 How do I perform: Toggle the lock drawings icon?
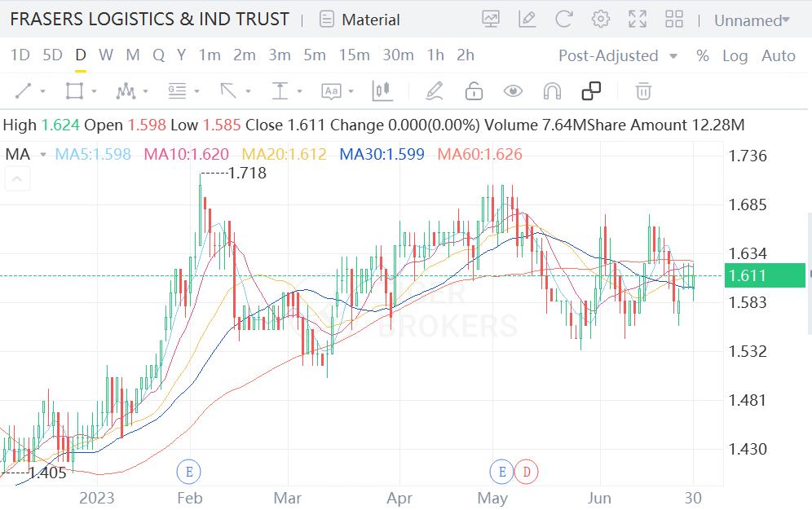(x=474, y=91)
